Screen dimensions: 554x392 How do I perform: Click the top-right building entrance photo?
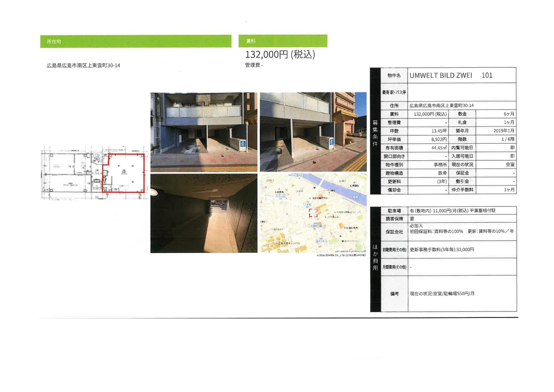313,132
